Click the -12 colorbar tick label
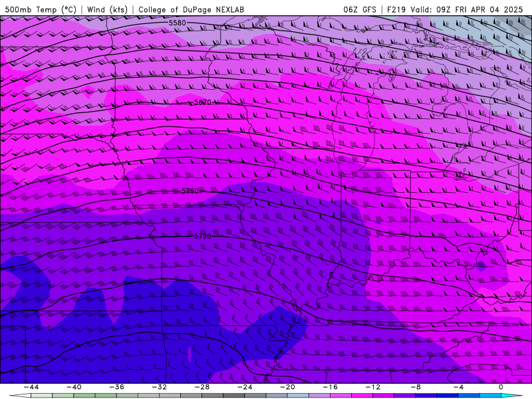Viewport: 532px width, 399px height. coord(373,387)
